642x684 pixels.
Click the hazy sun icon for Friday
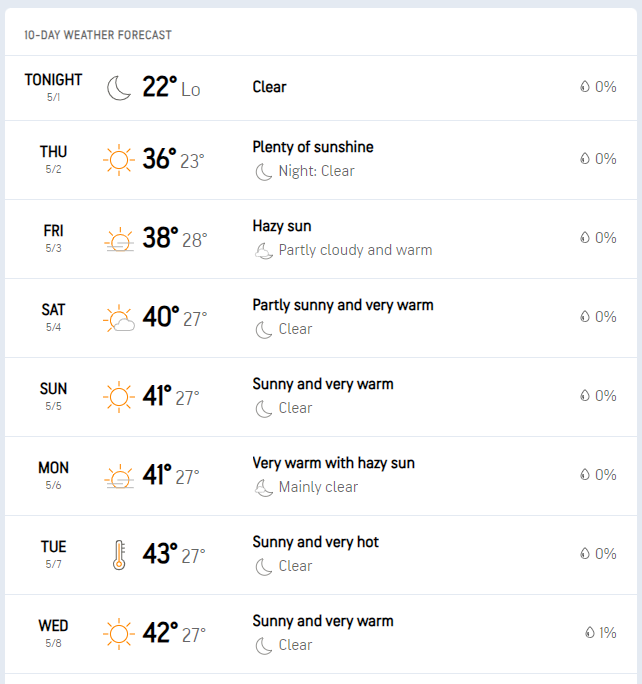click(x=119, y=240)
